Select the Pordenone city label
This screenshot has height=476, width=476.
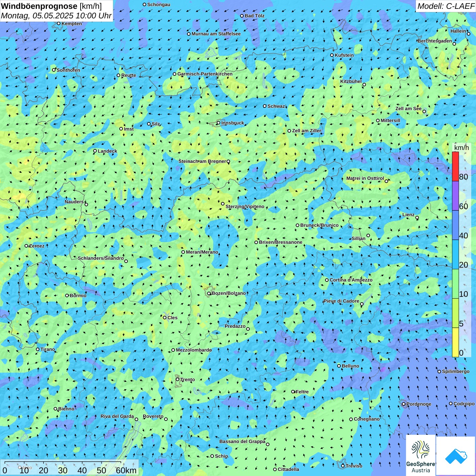tap(419, 404)
